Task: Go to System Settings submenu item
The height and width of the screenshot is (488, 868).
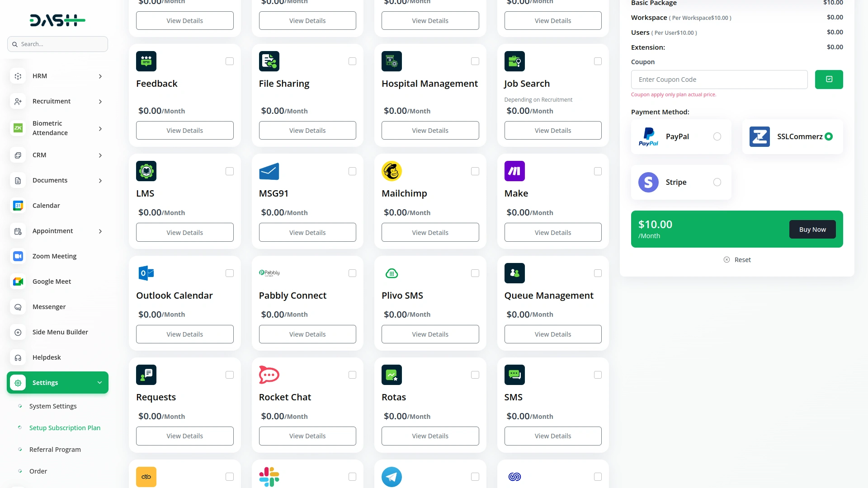Action: click(x=53, y=406)
